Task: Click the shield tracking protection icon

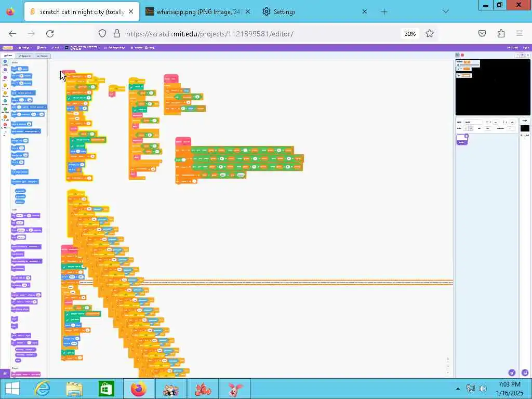Action: [x=102, y=33]
